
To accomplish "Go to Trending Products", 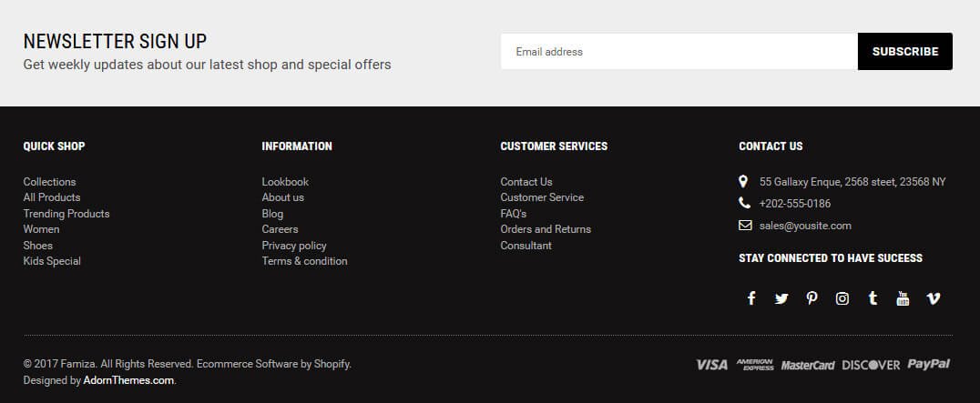I will [66, 214].
